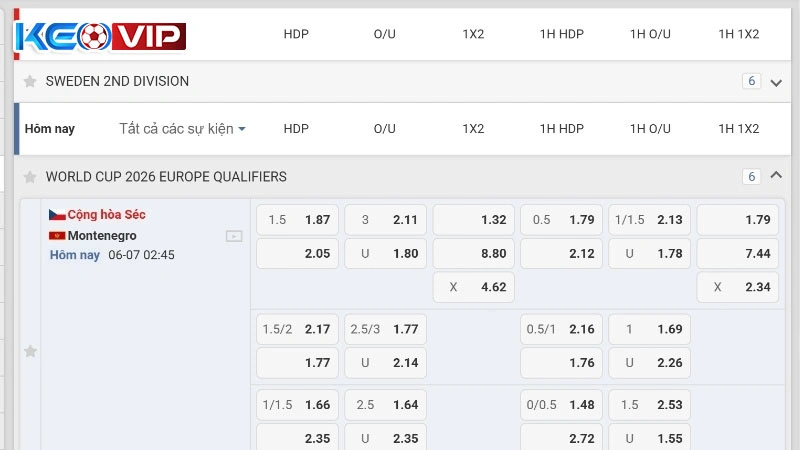Open the 'Tất cả các sự kiện' dropdown
This screenshot has height=450, width=800.
pos(183,129)
